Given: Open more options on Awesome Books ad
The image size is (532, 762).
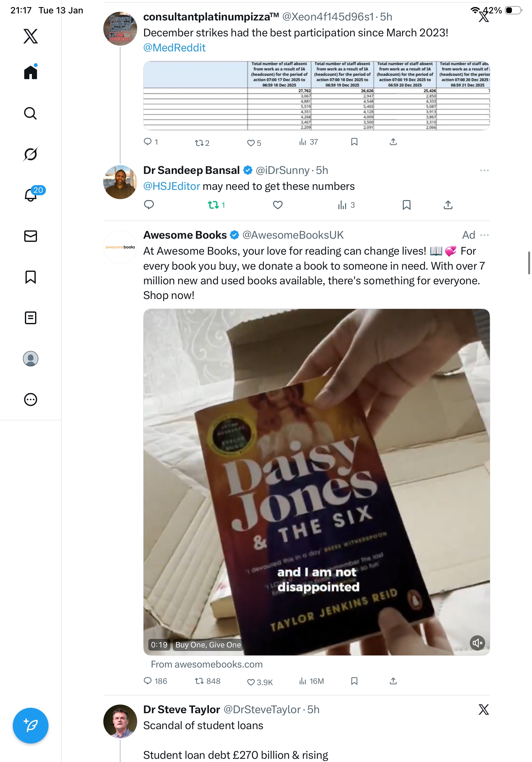Looking at the screenshot, I should pyautogui.click(x=484, y=235).
